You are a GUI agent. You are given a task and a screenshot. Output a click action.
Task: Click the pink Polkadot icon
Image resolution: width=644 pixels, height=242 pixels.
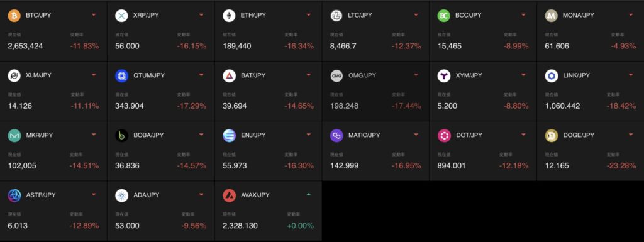tap(444, 135)
